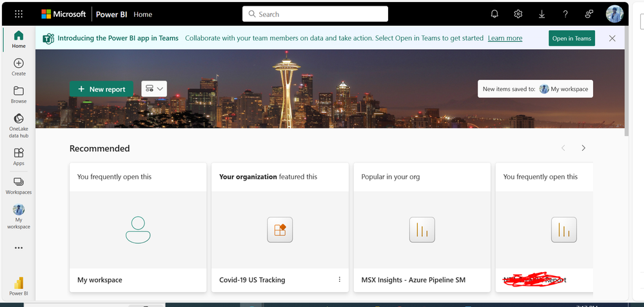
Task: Click the My workspace person icon card
Action: coord(138,230)
